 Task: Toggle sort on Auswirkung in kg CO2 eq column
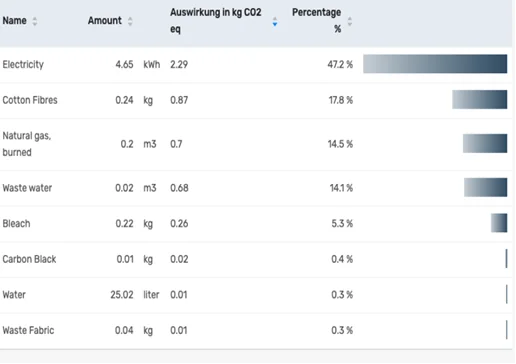[x=275, y=22]
